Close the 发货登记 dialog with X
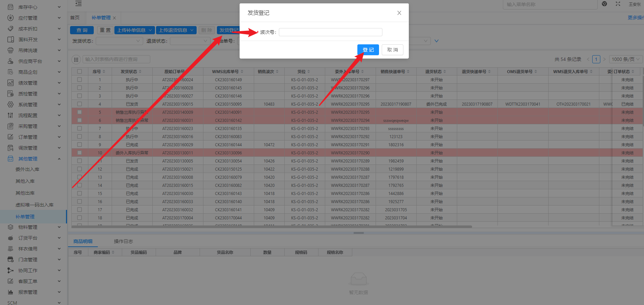The height and width of the screenshot is (305, 644). tap(399, 13)
